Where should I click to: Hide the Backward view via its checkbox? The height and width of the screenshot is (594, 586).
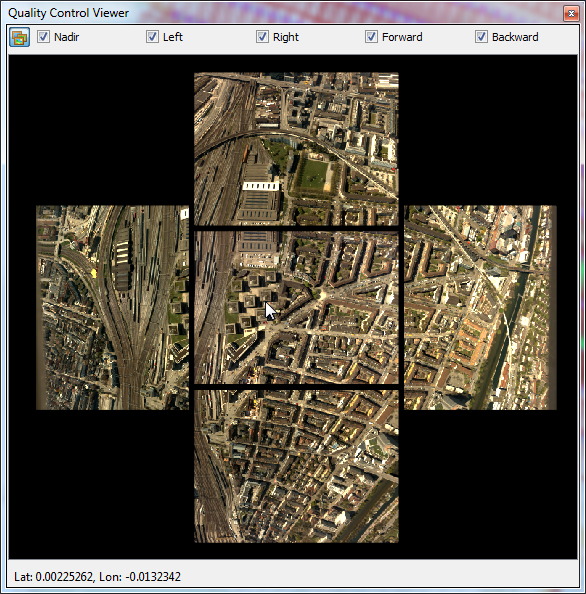[x=481, y=37]
